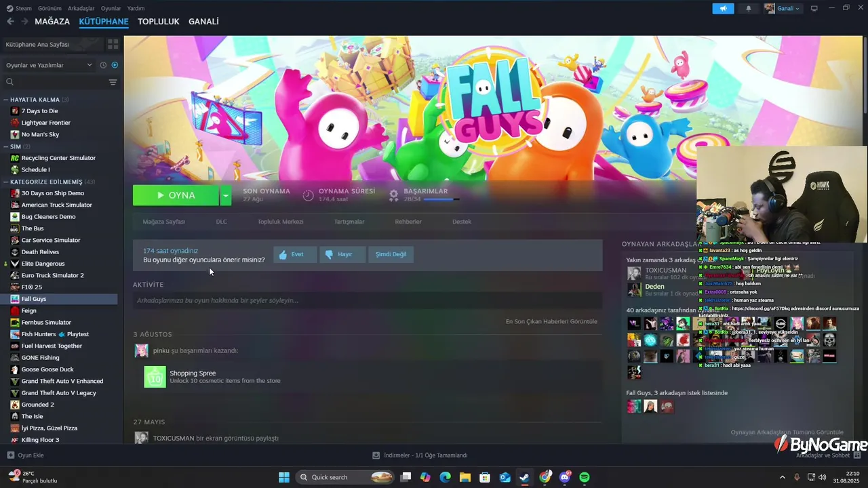Open the Topluluk Merkezi tab
The height and width of the screenshot is (488, 868).
click(x=280, y=222)
